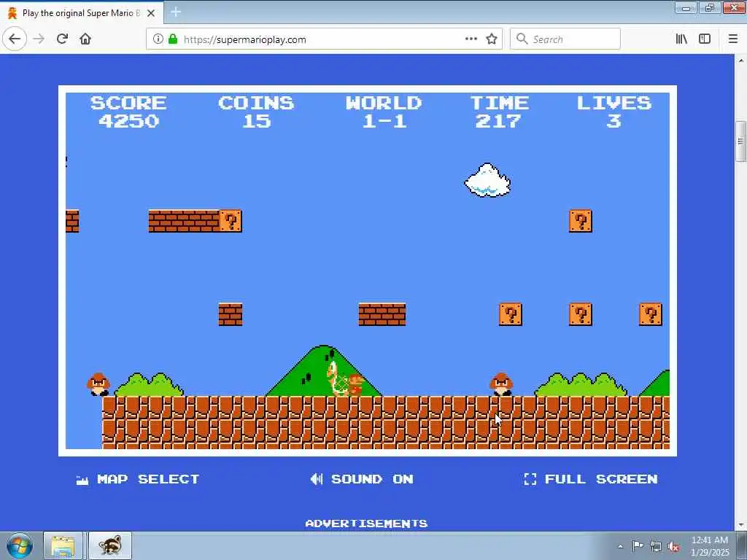747x560 pixels.
Task: Click Mario standing on the ground
Action: [x=355, y=385]
